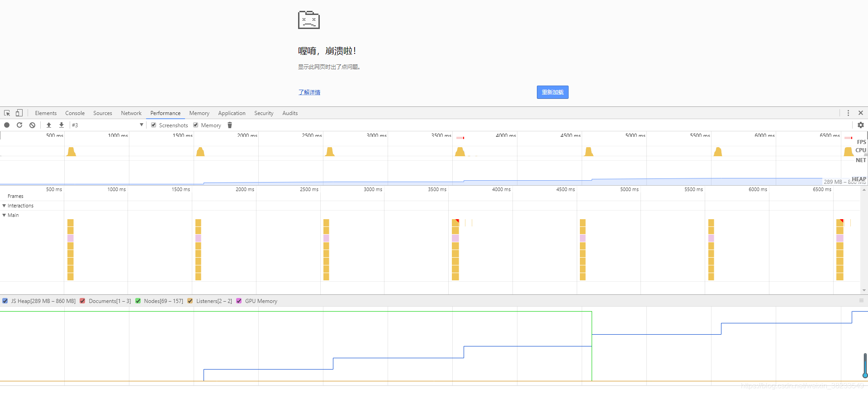Click the collect garbage trash icon

pyautogui.click(x=230, y=125)
